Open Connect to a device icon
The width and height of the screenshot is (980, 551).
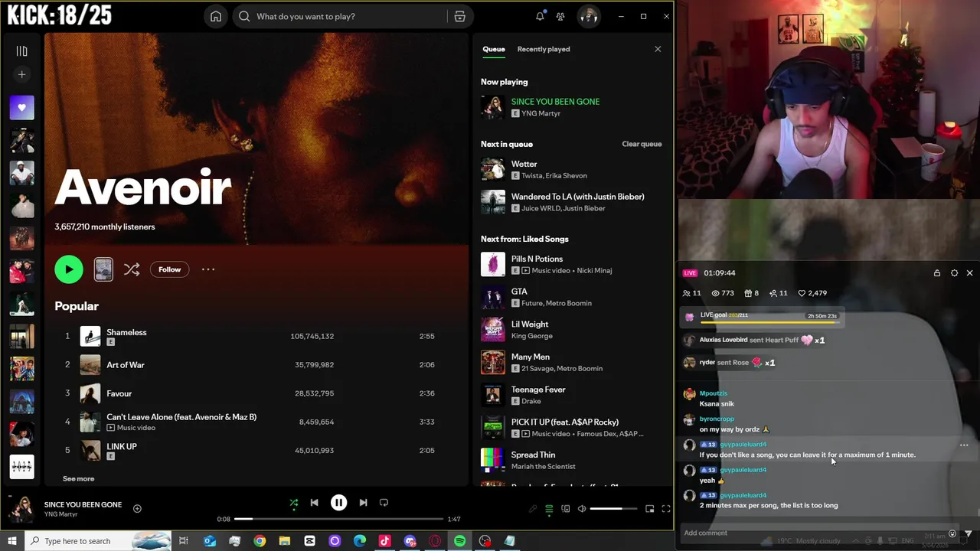point(565,509)
